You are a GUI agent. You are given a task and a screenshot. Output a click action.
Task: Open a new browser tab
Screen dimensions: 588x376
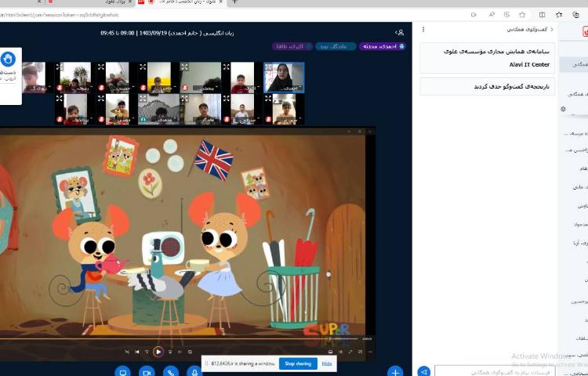click(x=234, y=2)
